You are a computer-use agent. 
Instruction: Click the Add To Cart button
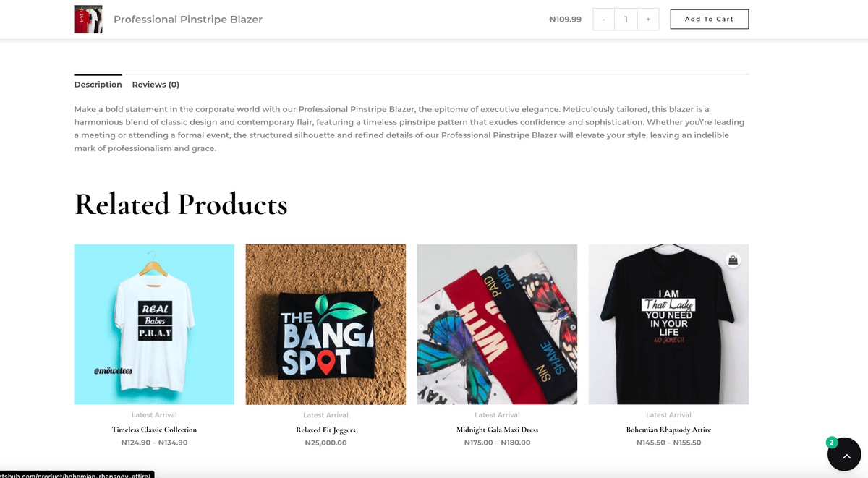(709, 19)
